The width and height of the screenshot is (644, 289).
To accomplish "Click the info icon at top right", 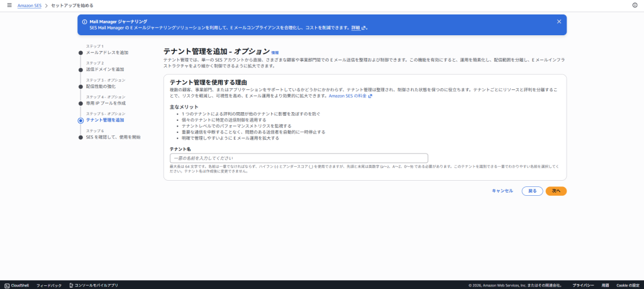I will pos(635,5).
